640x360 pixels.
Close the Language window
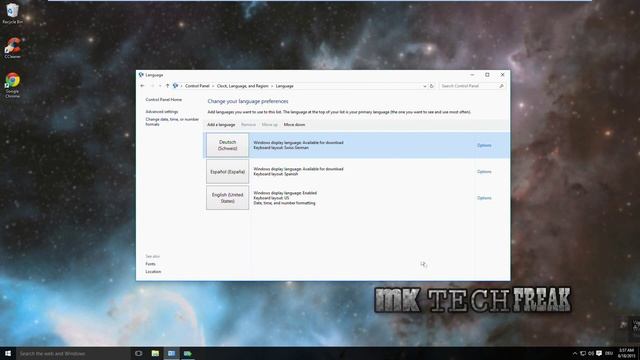(x=502, y=75)
